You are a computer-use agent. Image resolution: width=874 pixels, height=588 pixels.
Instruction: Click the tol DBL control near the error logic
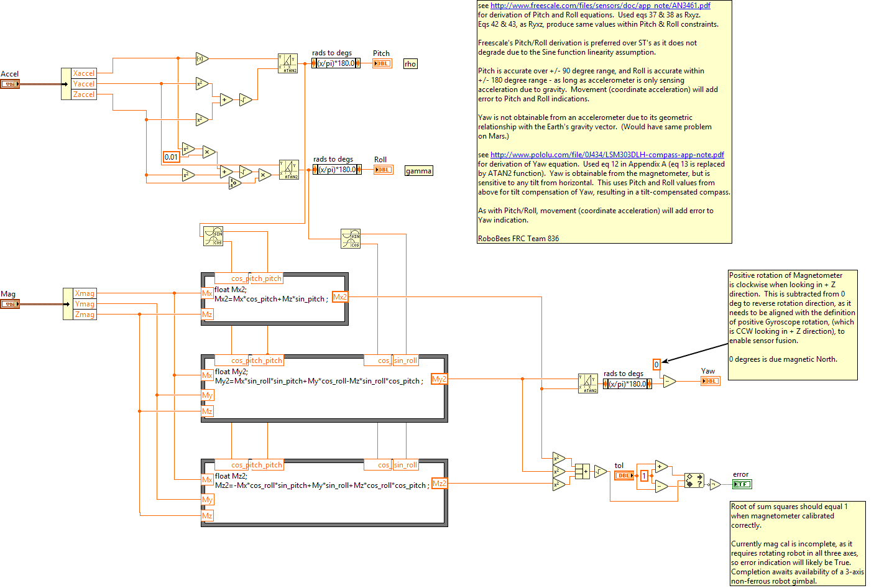(x=623, y=475)
